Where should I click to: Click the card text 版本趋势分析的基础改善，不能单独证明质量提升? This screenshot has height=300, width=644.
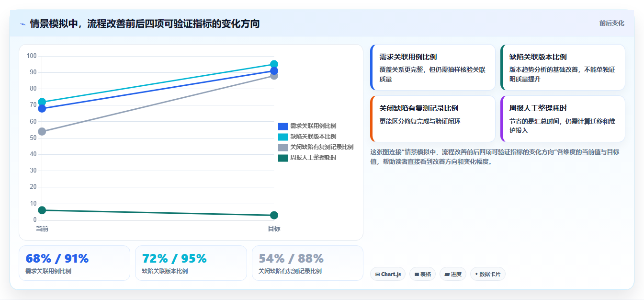click(562, 74)
